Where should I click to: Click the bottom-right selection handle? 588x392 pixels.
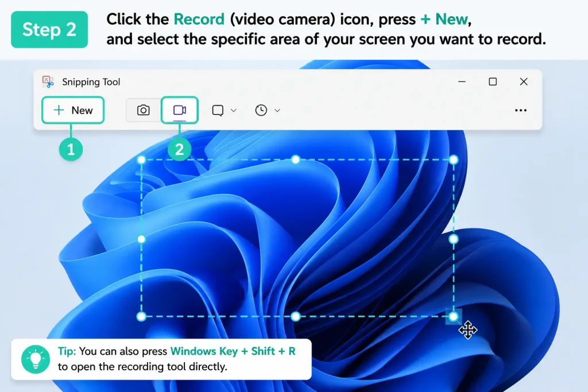(454, 317)
